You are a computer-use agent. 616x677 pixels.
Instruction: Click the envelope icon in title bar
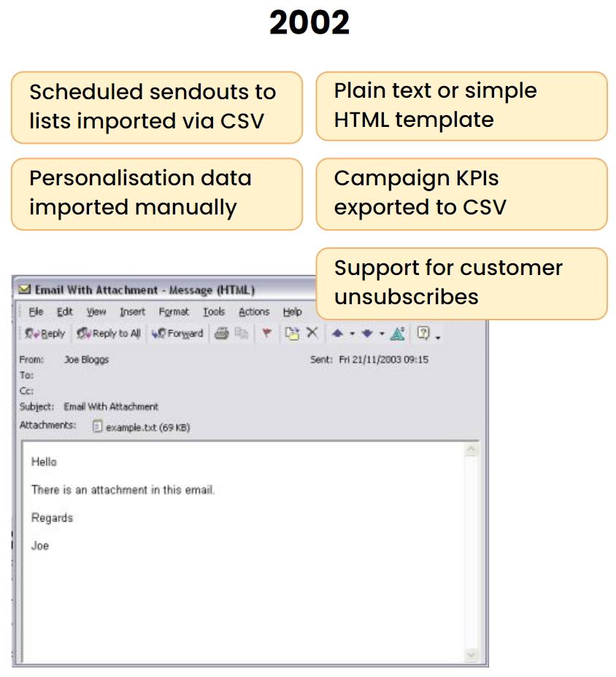pos(25,290)
